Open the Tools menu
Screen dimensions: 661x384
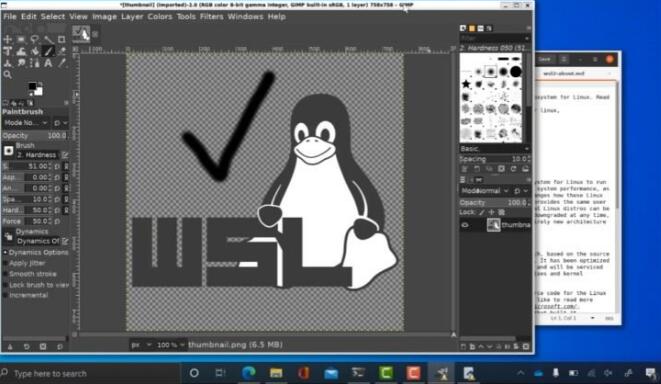pyautogui.click(x=186, y=16)
